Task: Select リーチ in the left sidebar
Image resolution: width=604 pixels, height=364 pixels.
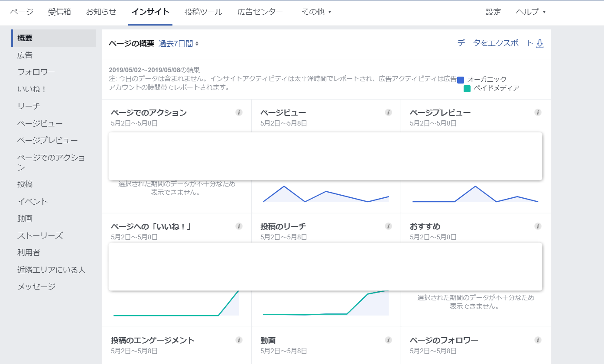Action: click(x=29, y=106)
